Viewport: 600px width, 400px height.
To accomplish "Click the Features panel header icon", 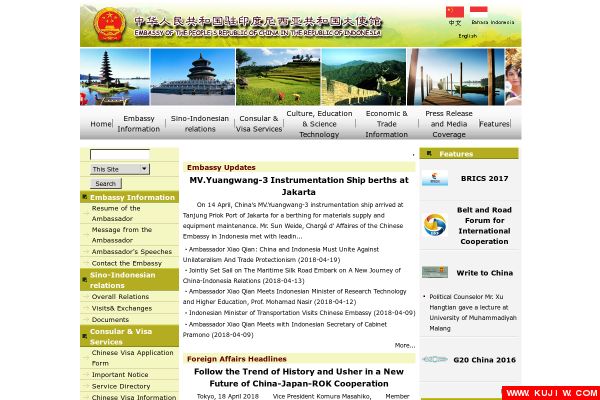I will coord(429,153).
